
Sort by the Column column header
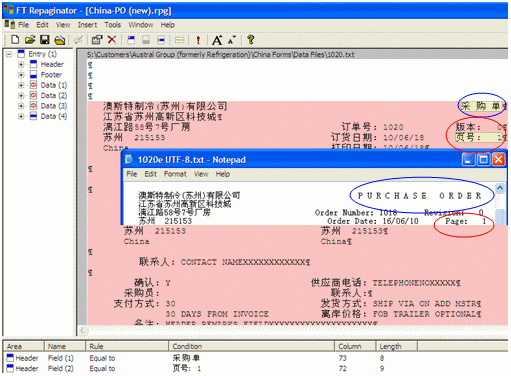355,346
